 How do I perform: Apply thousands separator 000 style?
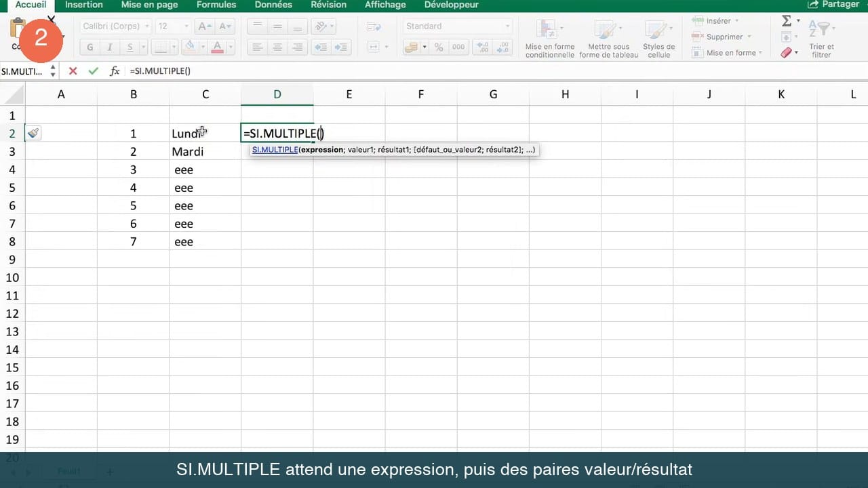[458, 47]
